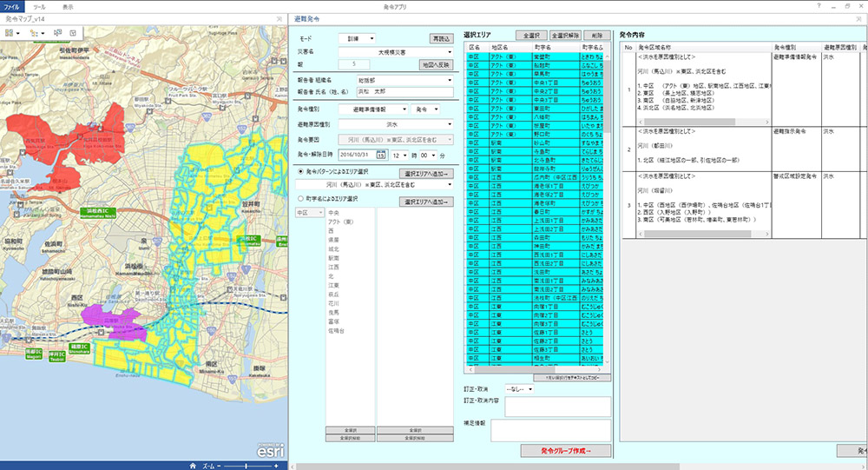Click the 再読込 button
The image size is (868, 470).
(x=441, y=38)
